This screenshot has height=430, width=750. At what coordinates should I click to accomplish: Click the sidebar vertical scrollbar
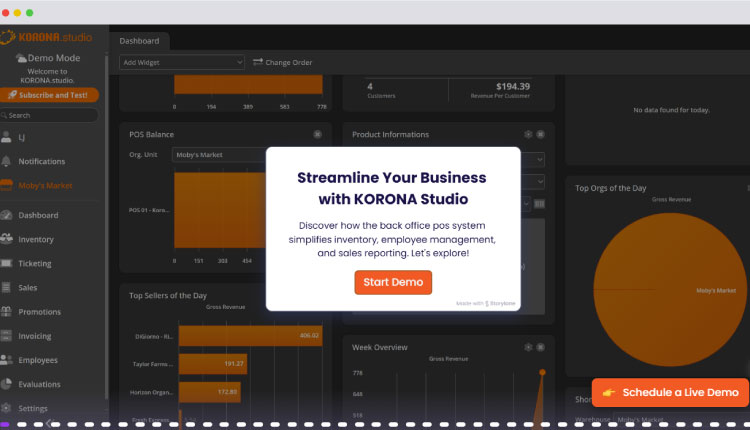(x=107, y=225)
